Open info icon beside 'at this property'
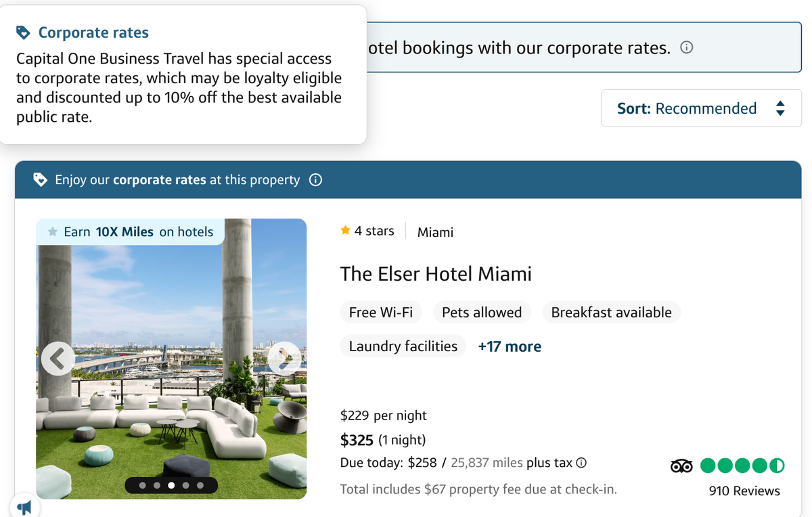The height and width of the screenshot is (517, 812). tap(315, 180)
